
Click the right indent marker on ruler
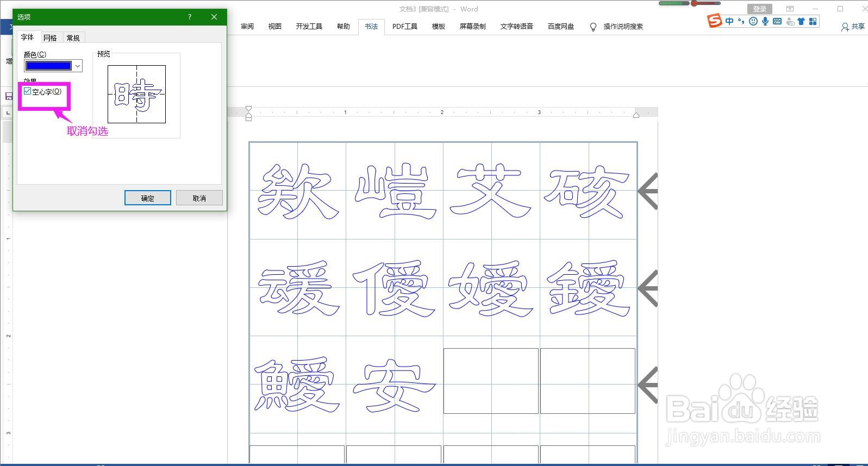click(x=636, y=115)
